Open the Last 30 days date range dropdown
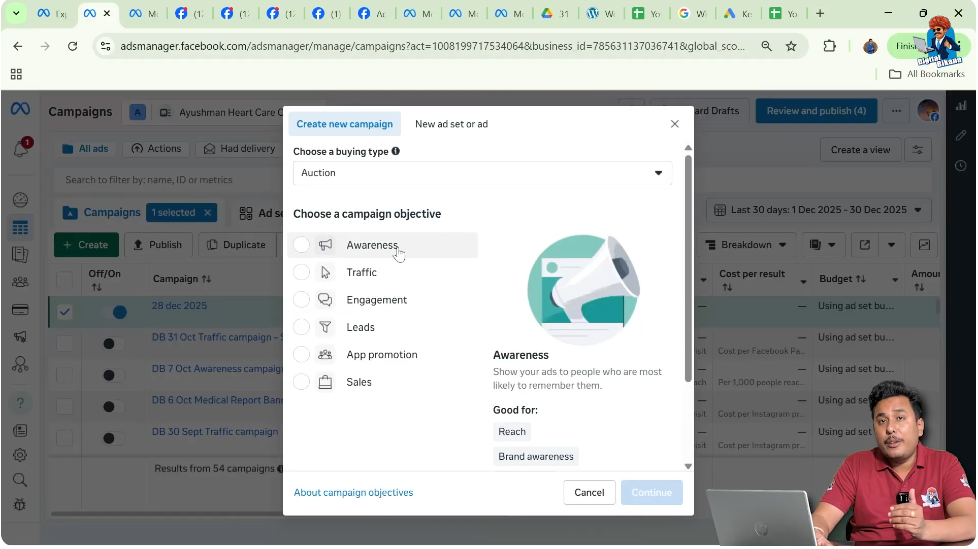 [818, 210]
